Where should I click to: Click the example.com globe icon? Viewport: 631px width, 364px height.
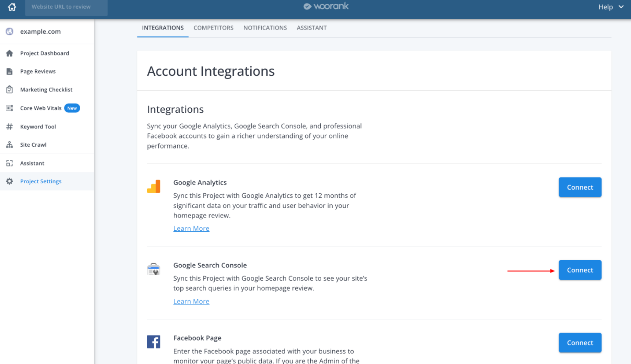pos(10,32)
